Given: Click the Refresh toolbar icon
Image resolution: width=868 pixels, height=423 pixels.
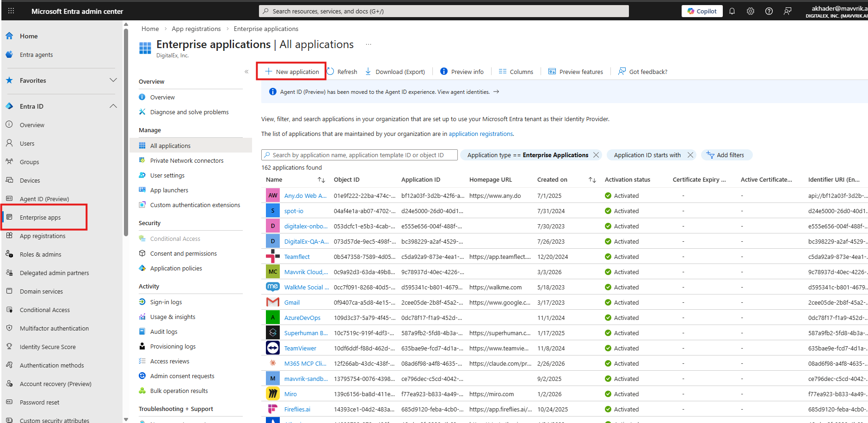Looking at the screenshot, I should click(331, 72).
